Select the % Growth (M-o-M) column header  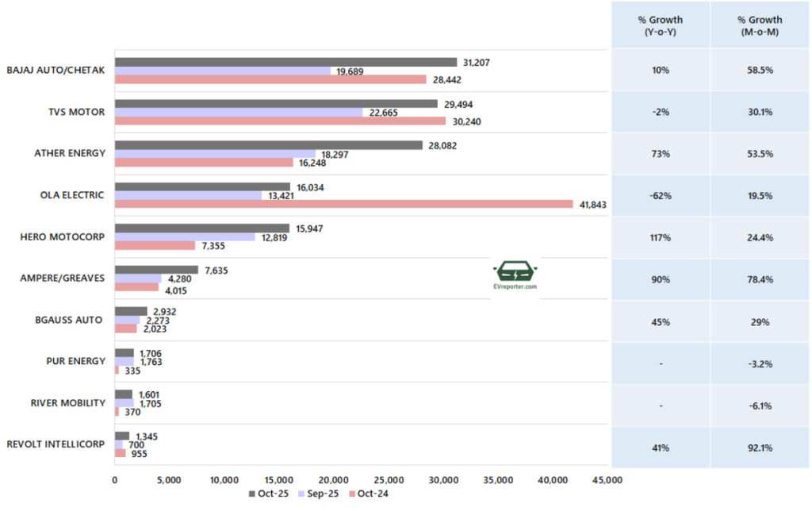pyautogui.click(x=759, y=25)
